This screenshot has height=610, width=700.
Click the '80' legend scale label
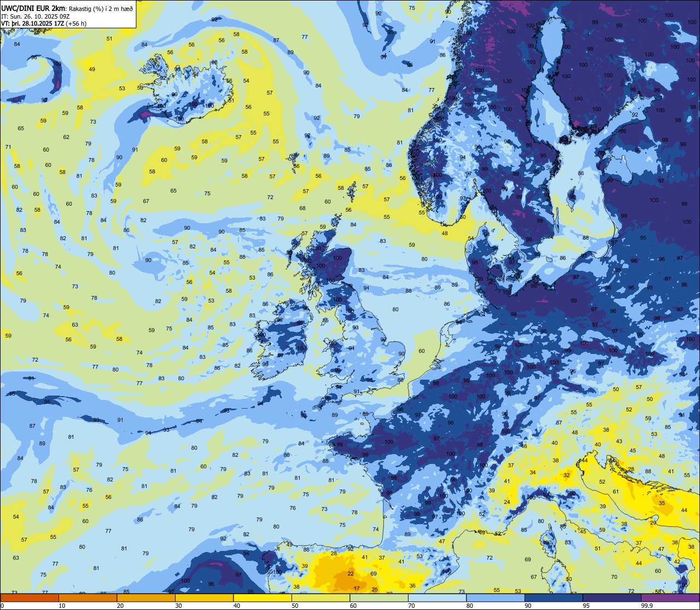coord(470,606)
